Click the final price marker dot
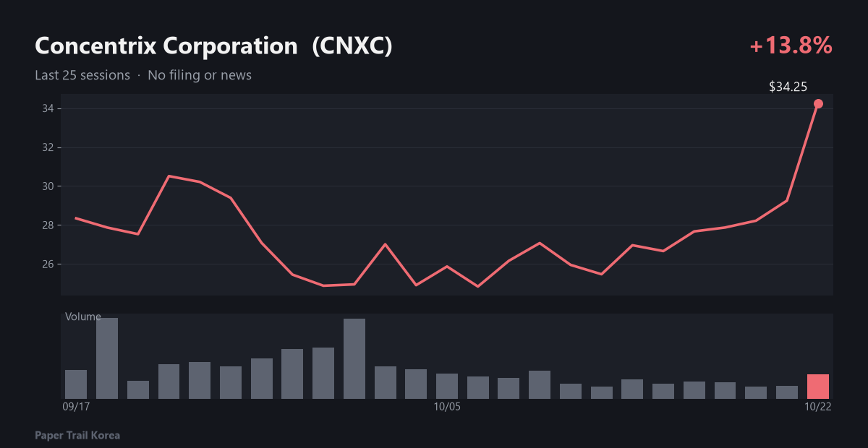 (818, 103)
